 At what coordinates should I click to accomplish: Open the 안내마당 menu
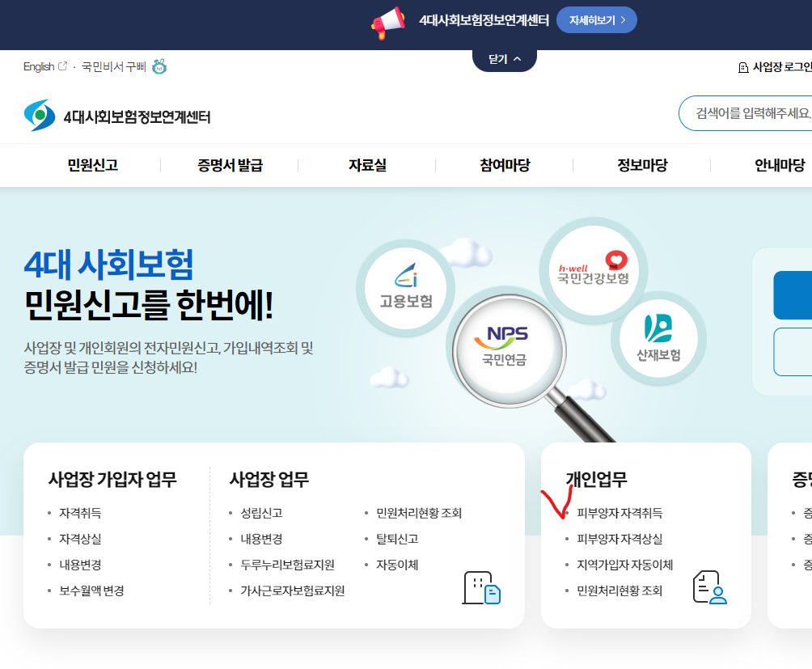[780, 165]
